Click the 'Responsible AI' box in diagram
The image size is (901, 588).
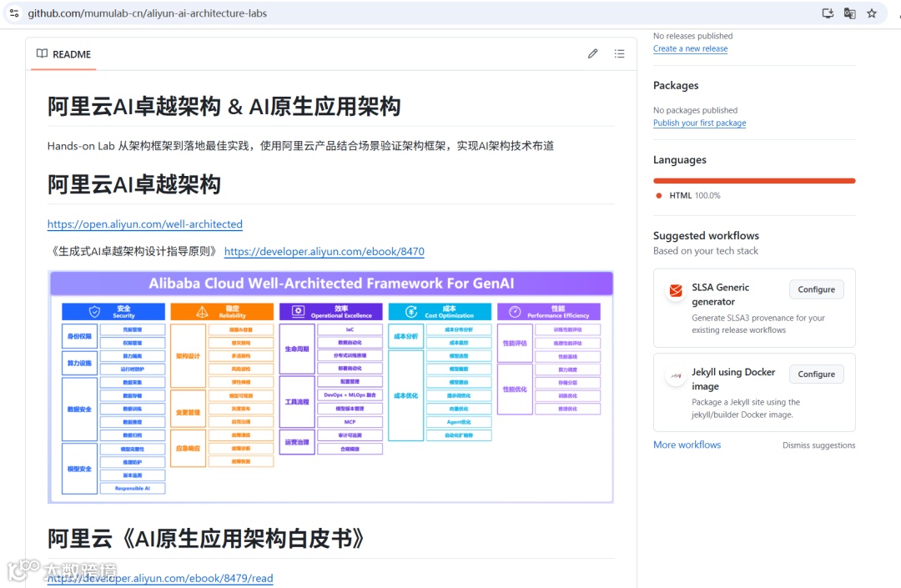133,489
